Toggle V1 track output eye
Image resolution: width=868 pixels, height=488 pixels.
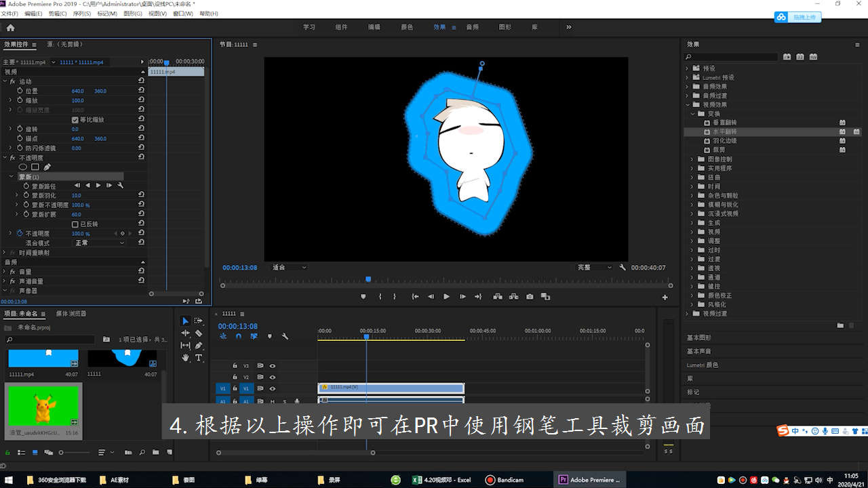(272, 388)
